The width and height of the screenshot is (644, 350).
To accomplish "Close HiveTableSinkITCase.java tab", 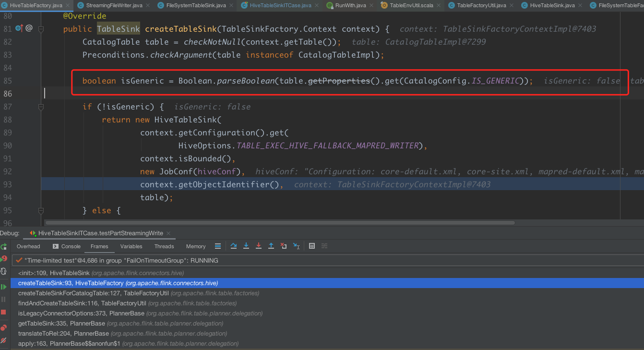I will click(x=317, y=5).
